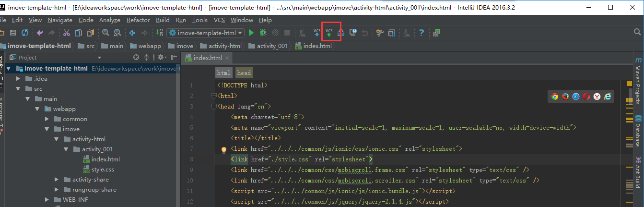This screenshot has height=207, width=644.
Task: Open the Navigate menu
Action: [60, 20]
